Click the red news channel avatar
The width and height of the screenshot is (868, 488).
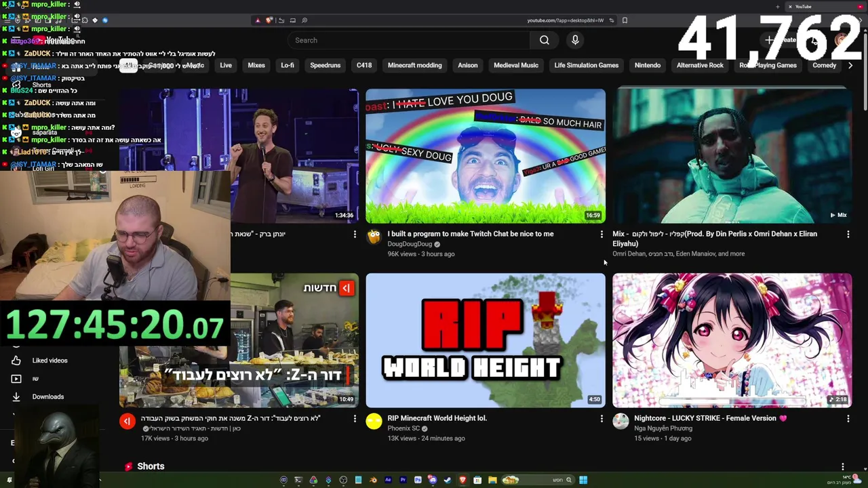(x=127, y=421)
